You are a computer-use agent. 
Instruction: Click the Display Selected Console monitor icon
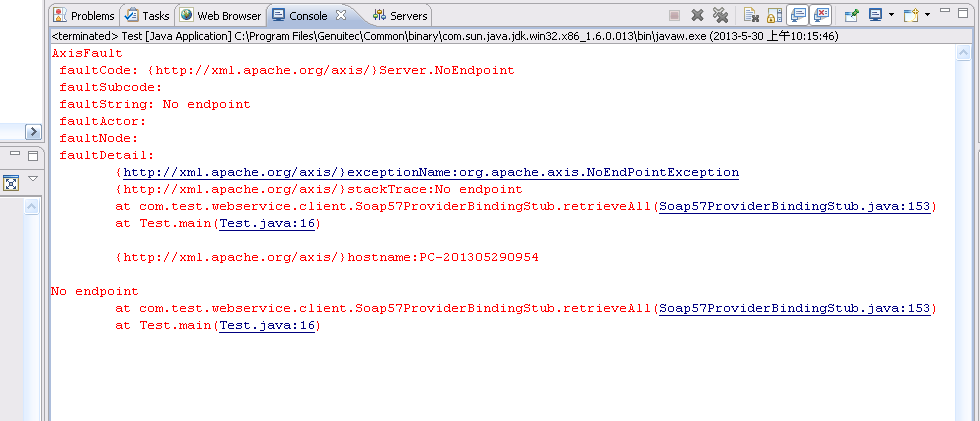tap(875, 15)
